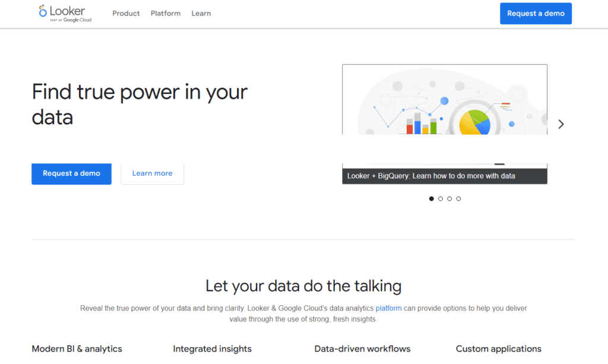The width and height of the screenshot is (608, 364).
Task: Click the Find true power in your data headline
Action: [140, 105]
